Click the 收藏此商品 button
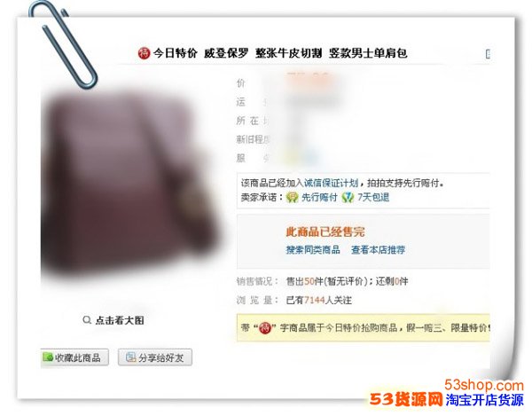 coord(74,357)
